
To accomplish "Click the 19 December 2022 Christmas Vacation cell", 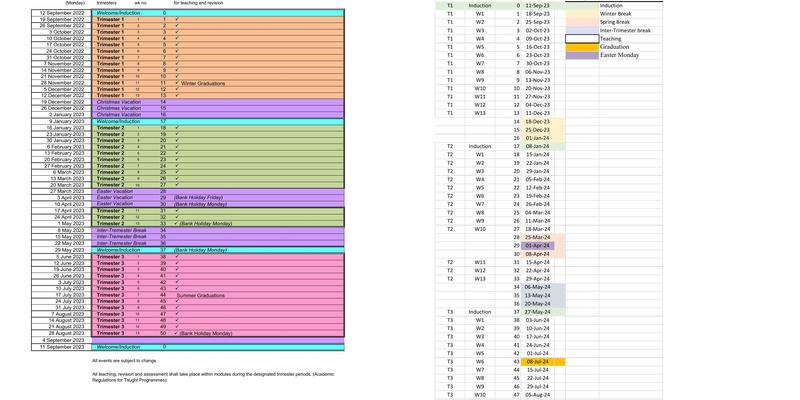I will click(119, 102).
